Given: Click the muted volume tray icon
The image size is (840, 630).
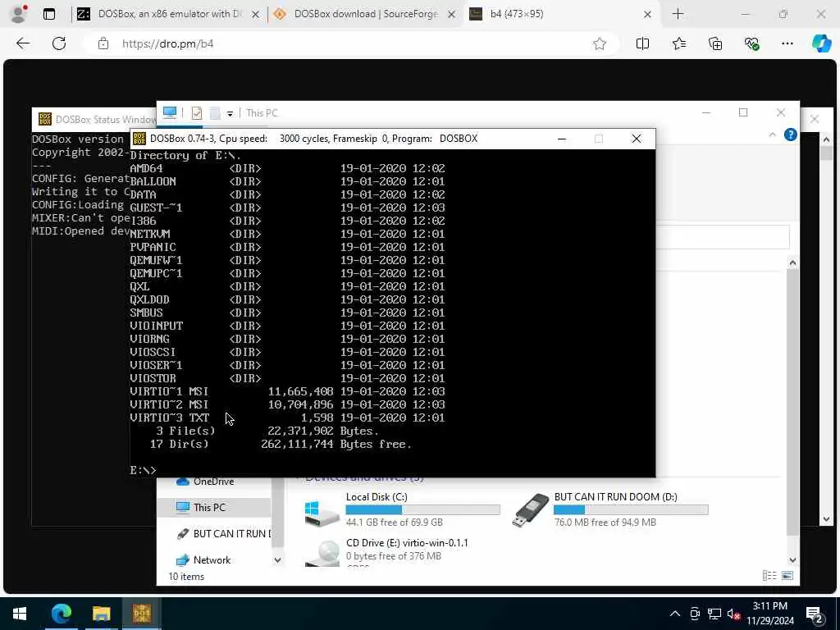Looking at the screenshot, I should 734,614.
